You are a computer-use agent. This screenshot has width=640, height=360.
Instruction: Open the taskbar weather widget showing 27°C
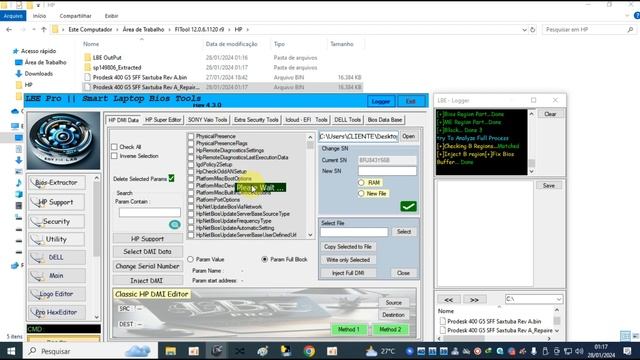click(380, 351)
